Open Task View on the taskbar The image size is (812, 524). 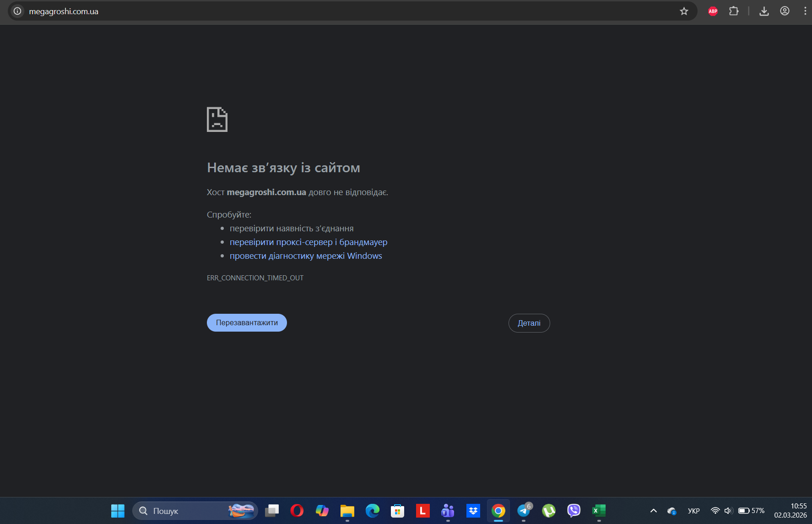272,511
